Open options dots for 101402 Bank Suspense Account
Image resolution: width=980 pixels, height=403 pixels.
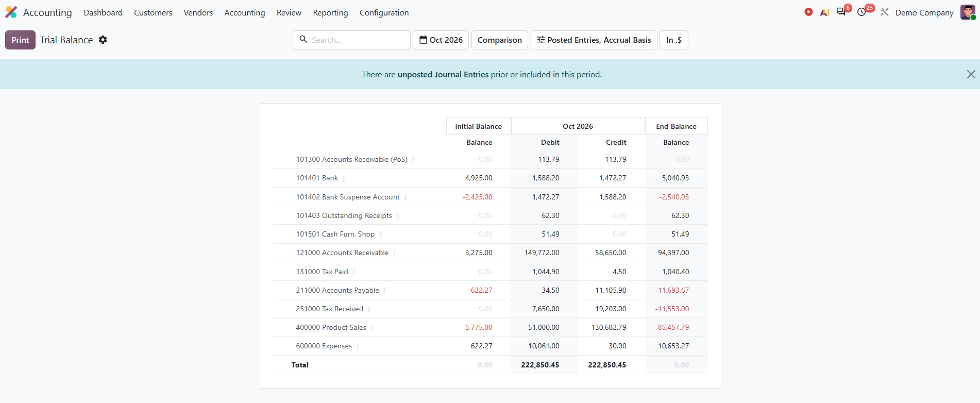click(405, 197)
